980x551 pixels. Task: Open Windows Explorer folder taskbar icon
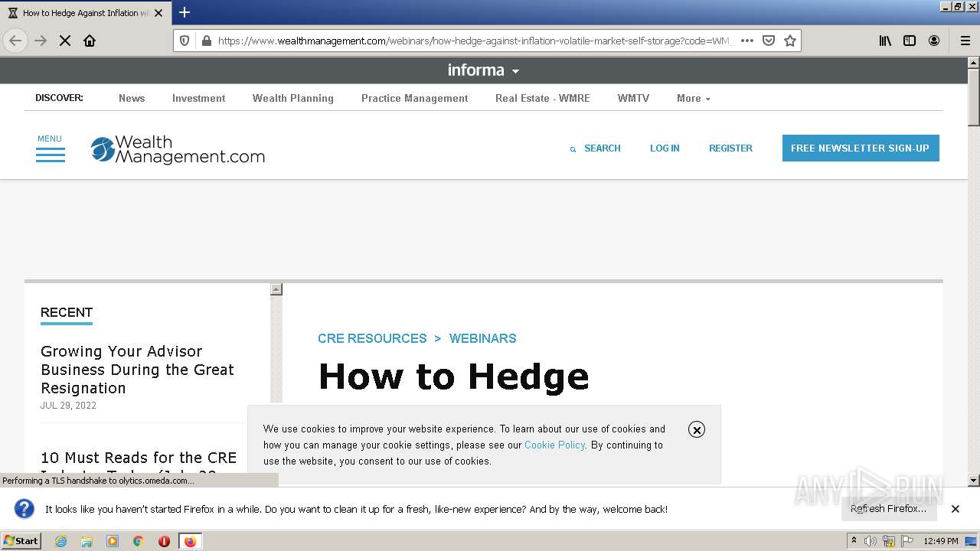pyautogui.click(x=87, y=541)
